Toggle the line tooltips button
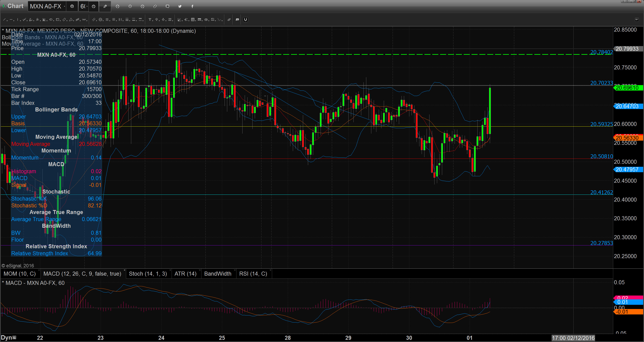This screenshot has width=644, height=342. coord(237,20)
